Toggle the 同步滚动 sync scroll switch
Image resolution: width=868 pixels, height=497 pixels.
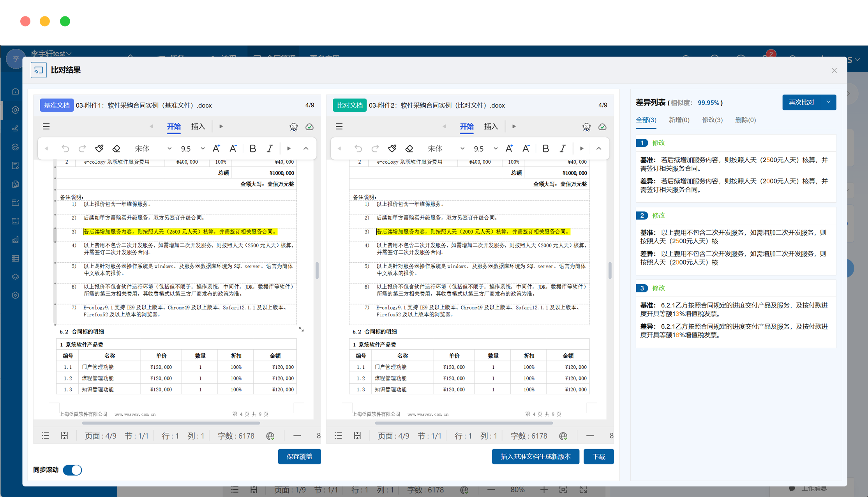click(x=72, y=470)
